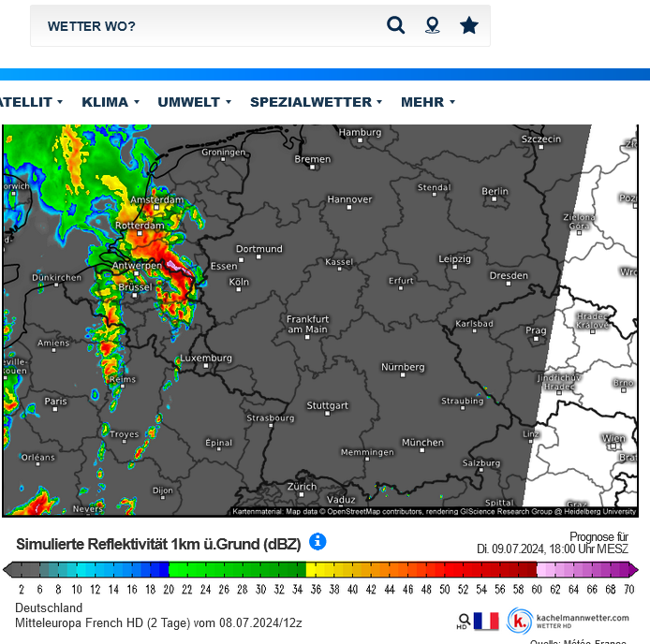Click Brüssel on the map

click(x=135, y=287)
